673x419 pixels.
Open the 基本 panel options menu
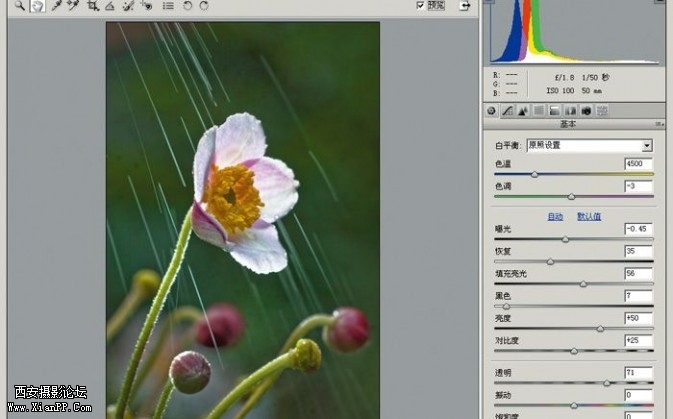658,125
